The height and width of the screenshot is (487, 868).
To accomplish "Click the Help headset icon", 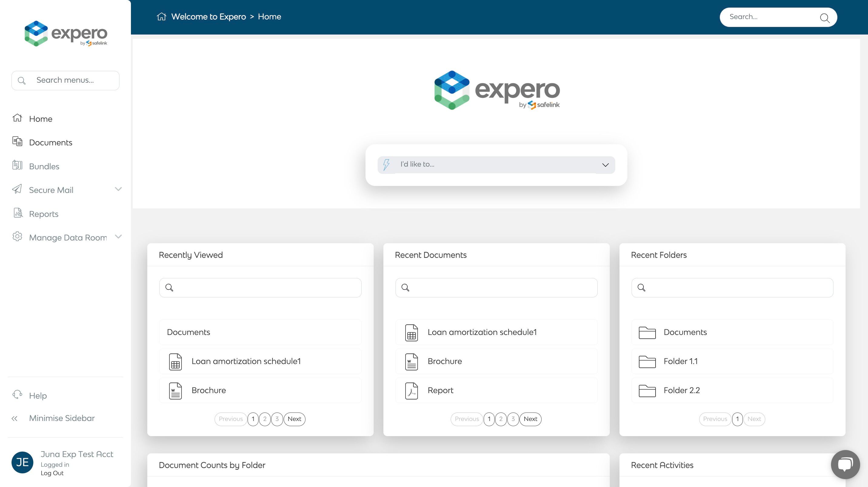I will tap(17, 395).
